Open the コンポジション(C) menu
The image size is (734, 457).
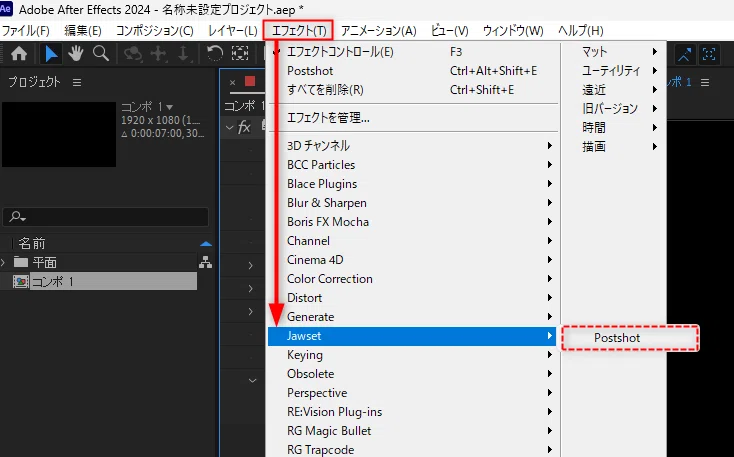[154, 31]
